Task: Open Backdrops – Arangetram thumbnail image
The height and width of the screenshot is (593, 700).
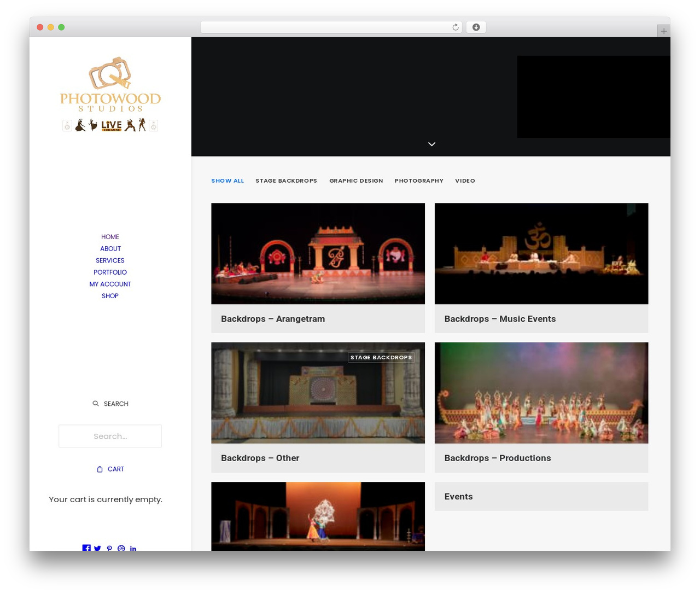Action: pyautogui.click(x=318, y=253)
